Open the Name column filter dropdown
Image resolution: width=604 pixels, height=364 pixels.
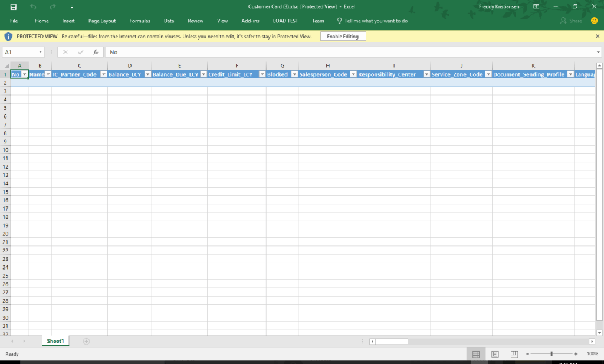point(48,74)
